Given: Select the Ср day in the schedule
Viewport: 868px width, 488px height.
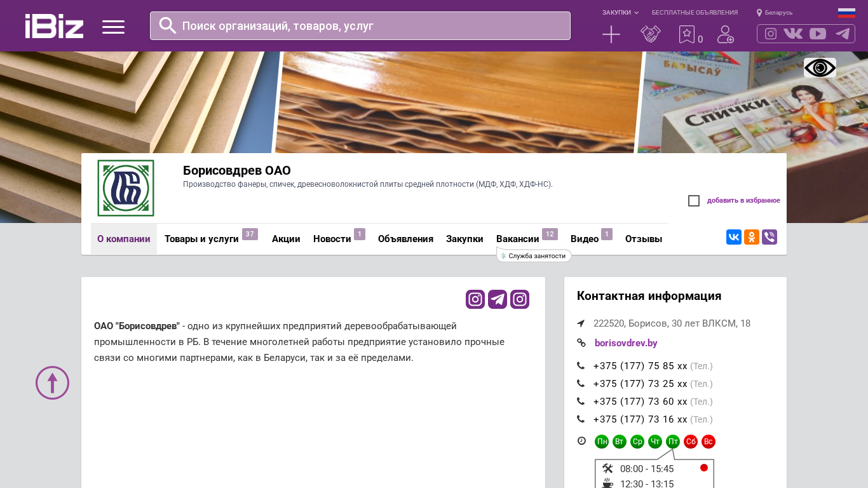Looking at the screenshot, I should pyautogui.click(x=637, y=442).
